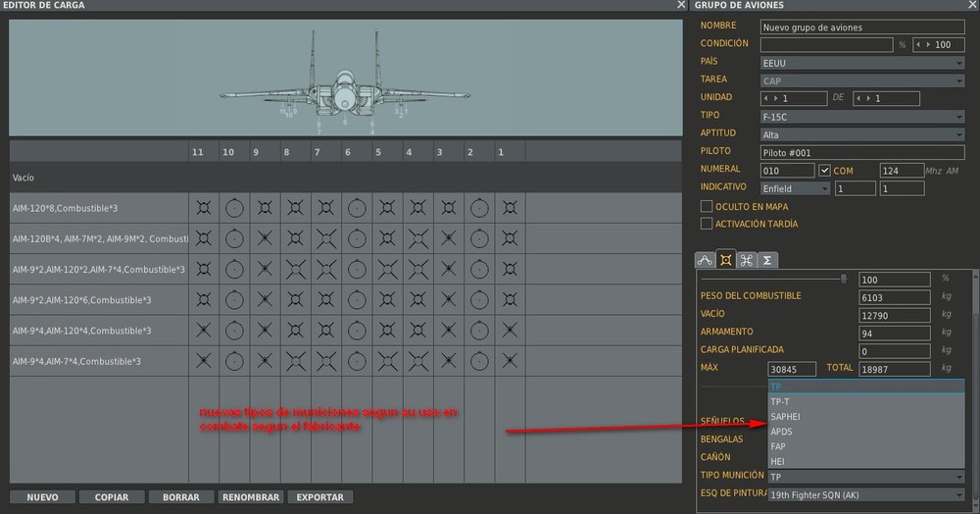Uncheck the COM checkbox
The height and width of the screenshot is (514, 980).
[824, 170]
